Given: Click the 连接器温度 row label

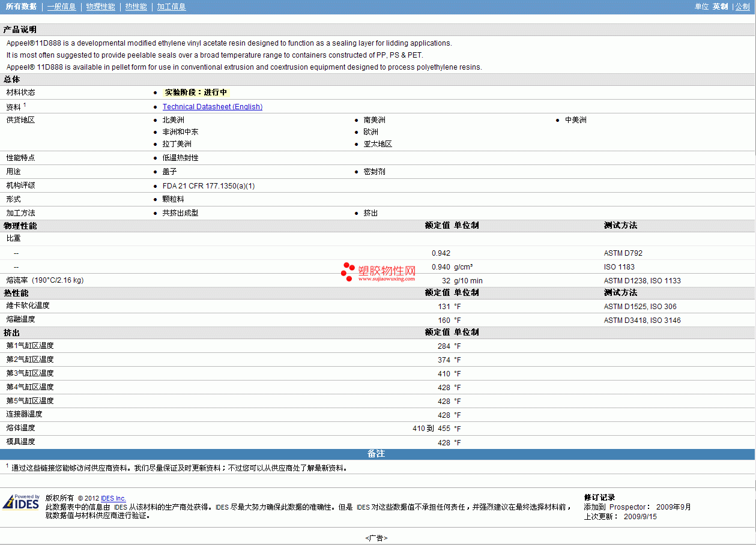Looking at the screenshot, I should (x=25, y=414).
